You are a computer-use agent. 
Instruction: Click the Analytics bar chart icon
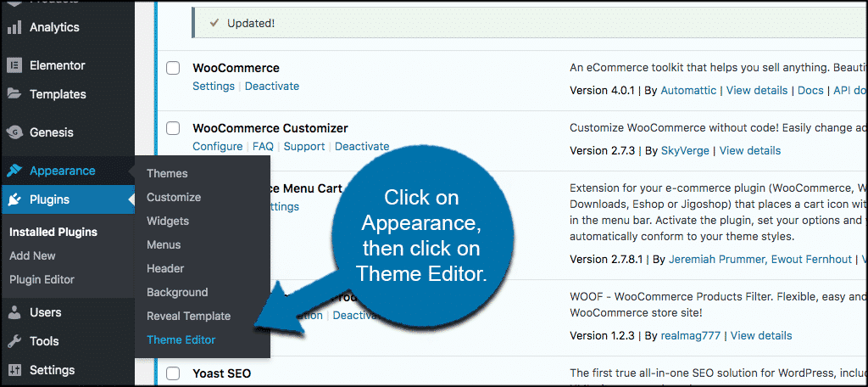pyautogui.click(x=14, y=27)
